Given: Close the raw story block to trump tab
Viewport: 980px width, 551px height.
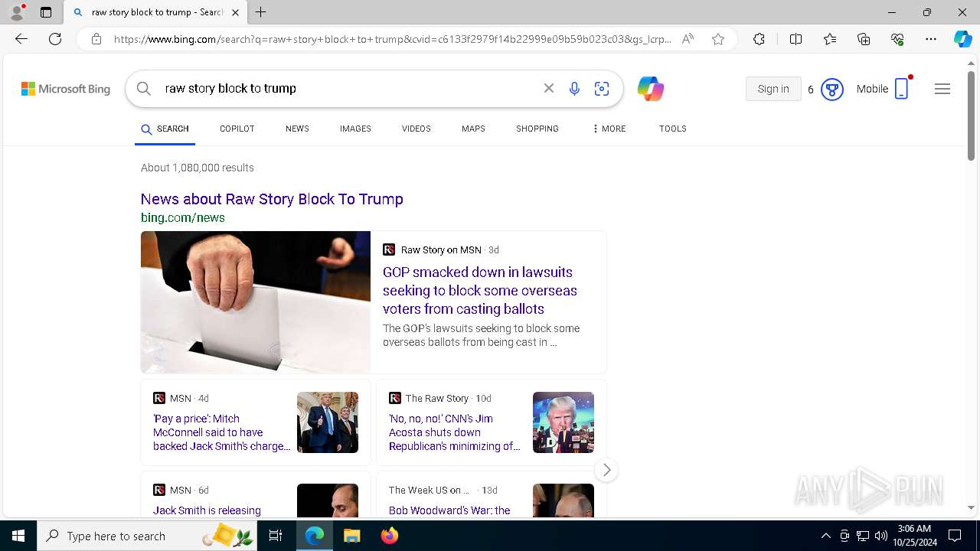Looking at the screenshot, I should pyautogui.click(x=235, y=12).
